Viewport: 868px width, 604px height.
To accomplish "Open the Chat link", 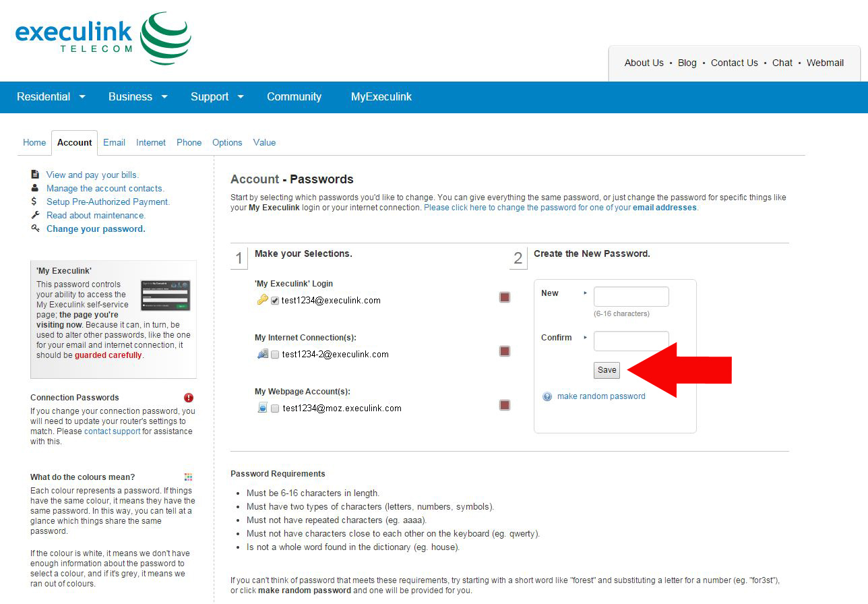I will pos(782,63).
